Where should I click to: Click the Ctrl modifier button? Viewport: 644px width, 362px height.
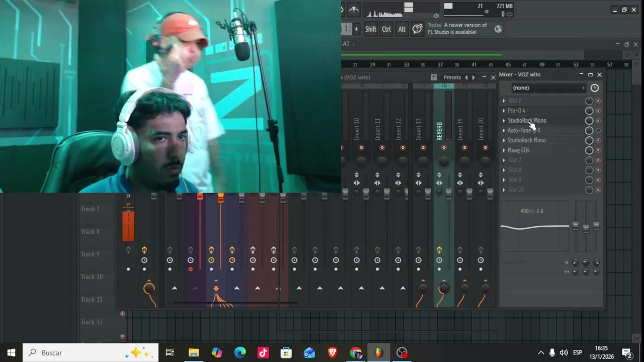(386, 29)
